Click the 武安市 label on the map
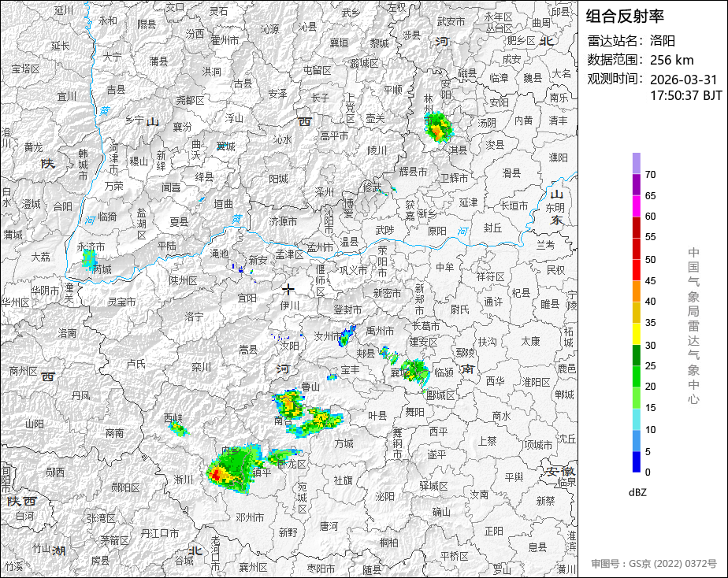Screen dimensions: 728x578 [451, 22]
